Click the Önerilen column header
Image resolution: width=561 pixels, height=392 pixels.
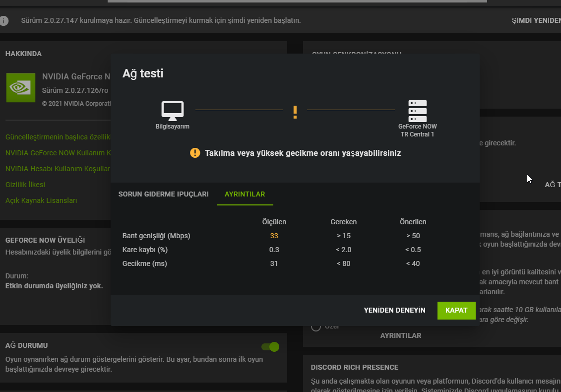tap(413, 222)
